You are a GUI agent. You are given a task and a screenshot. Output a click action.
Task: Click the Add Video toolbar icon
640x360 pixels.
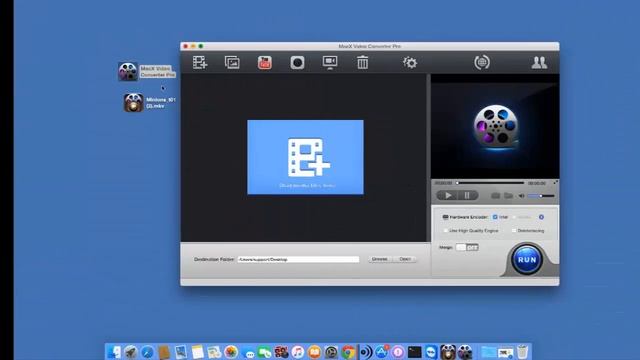pyautogui.click(x=200, y=62)
